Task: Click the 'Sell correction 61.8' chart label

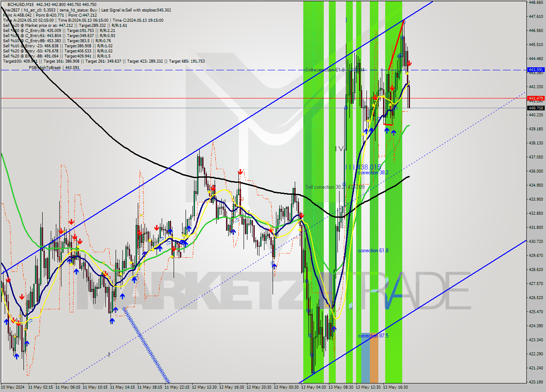Action: (335, 69)
